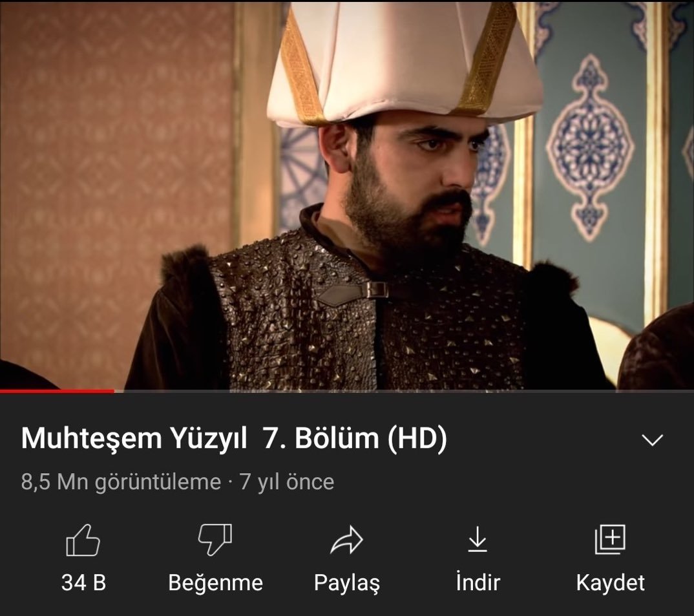Tap the video frame to show player controls
Screen dimensions: 694x616
pos(347,195)
